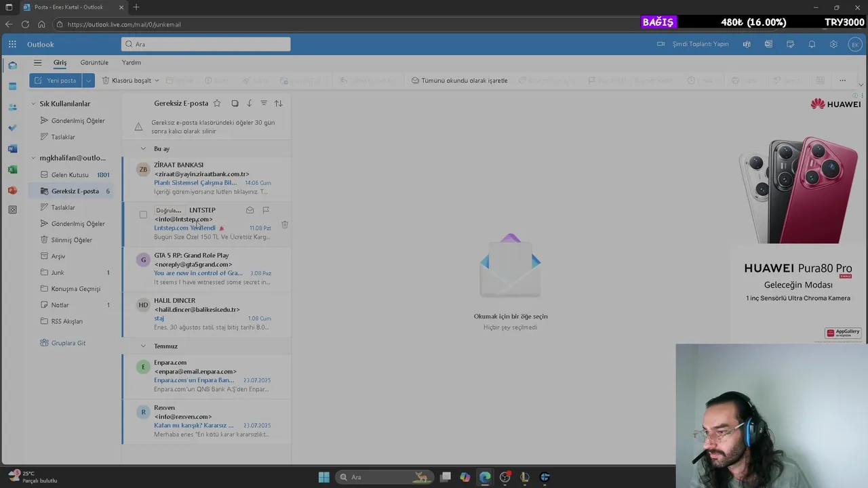This screenshot has height=488, width=868.
Task: Open the note with pencil icon in header
Action: pos(790,44)
